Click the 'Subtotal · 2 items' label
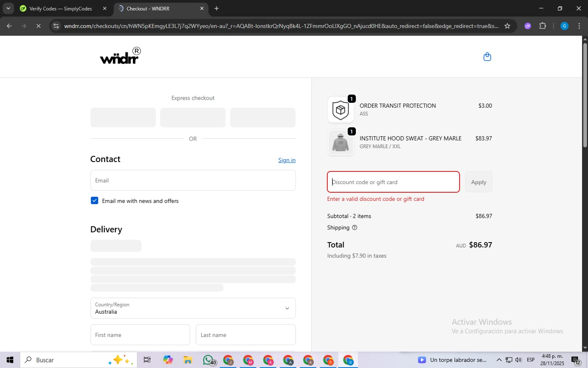The image size is (588, 368). coord(349,216)
